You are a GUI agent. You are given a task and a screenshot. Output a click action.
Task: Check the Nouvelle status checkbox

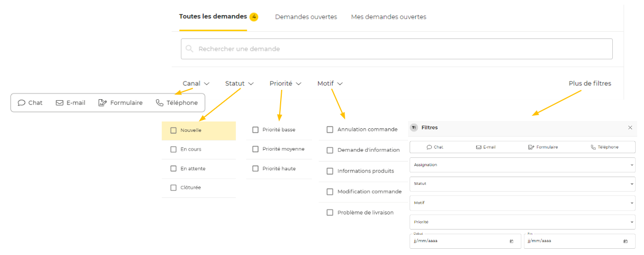174,130
